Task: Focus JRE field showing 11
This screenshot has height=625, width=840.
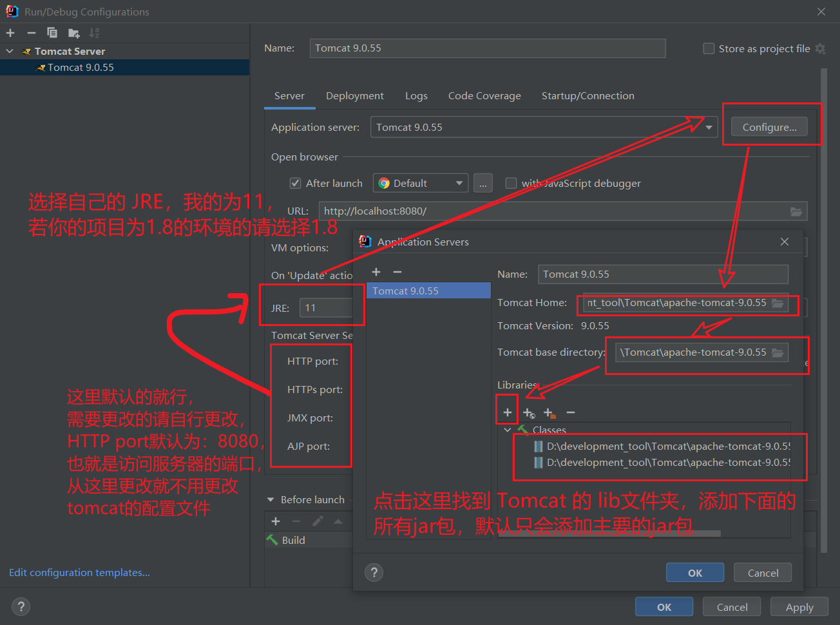Action: 326,308
